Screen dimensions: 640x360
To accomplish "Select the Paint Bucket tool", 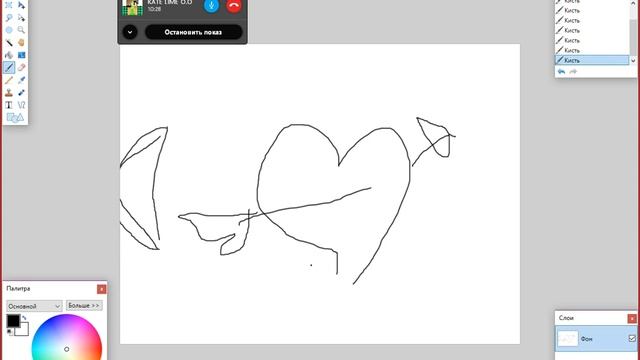I will point(9,55).
